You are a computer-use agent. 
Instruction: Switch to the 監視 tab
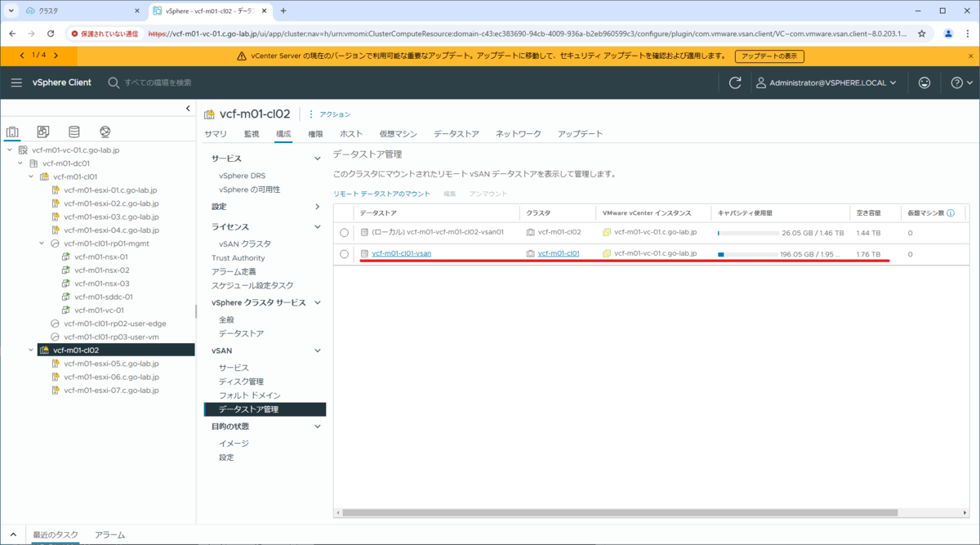252,133
